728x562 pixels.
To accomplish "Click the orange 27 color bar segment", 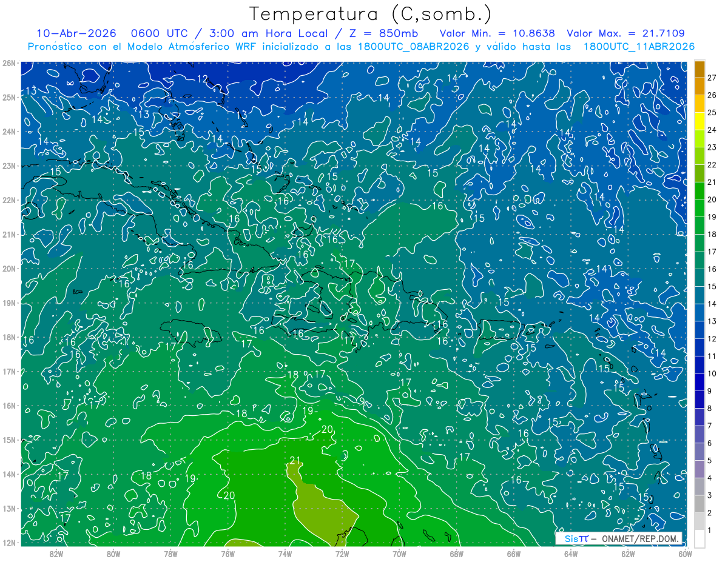I will tap(700, 70).
